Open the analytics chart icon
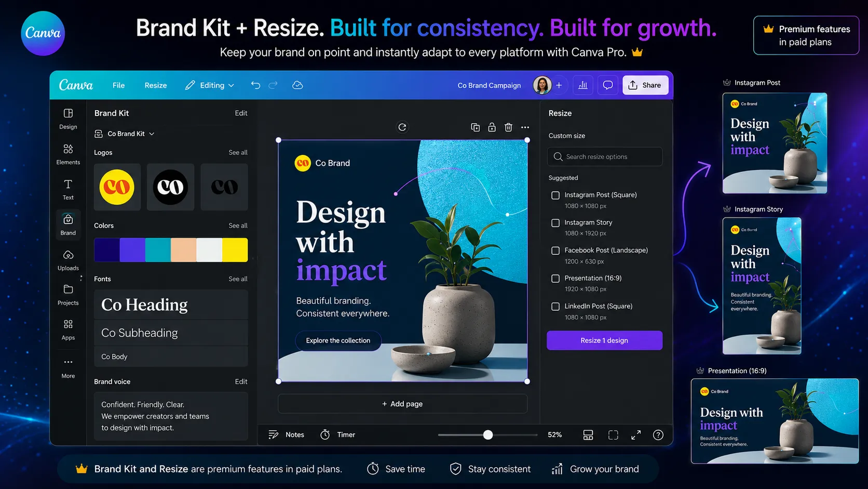The image size is (868, 489). click(x=583, y=85)
